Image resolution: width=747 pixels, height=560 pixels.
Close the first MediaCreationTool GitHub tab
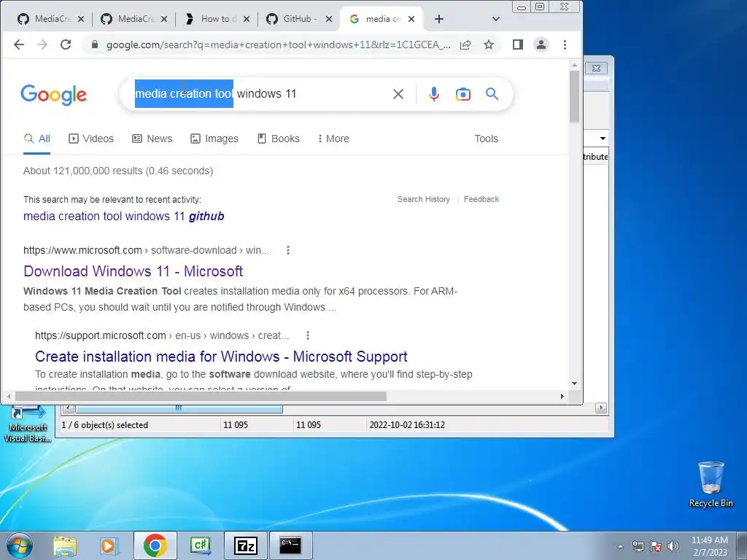click(x=81, y=19)
